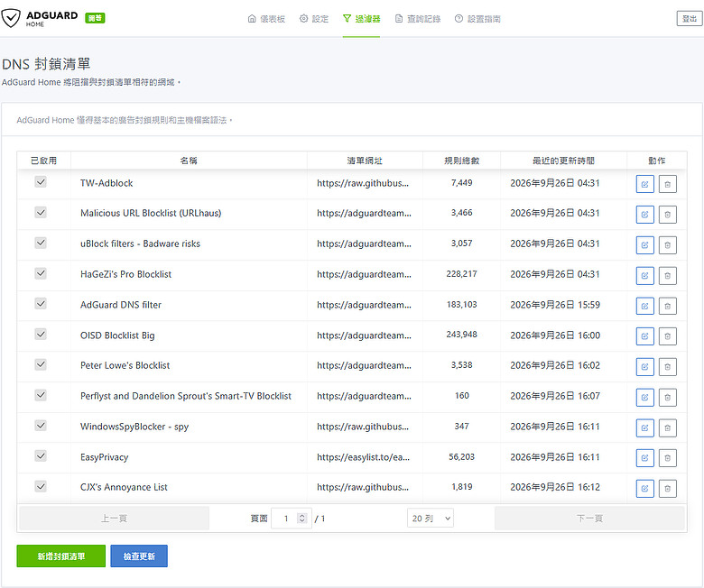Delete the Malicious URL Blocklist (URLhaus)
This screenshot has height=588, width=704.
pyautogui.click(x=667, y=215)
